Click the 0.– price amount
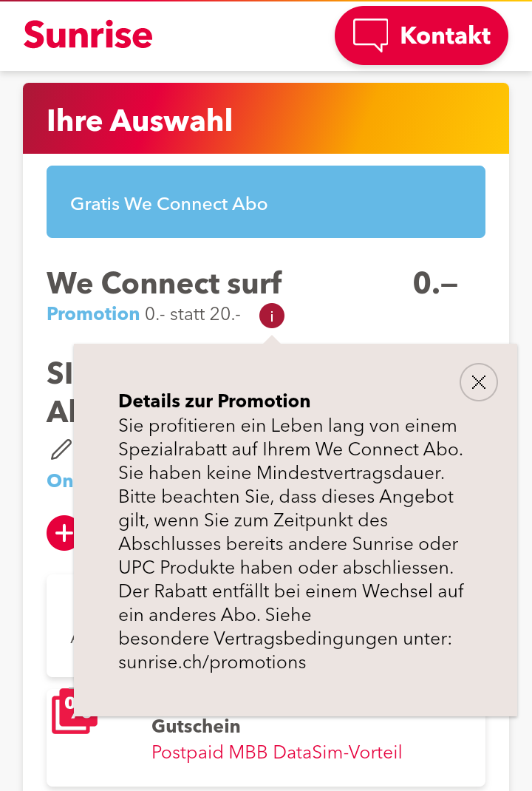The width and height of the screenshot is (532, 791). pyautogui.click(x=435, y=282)
